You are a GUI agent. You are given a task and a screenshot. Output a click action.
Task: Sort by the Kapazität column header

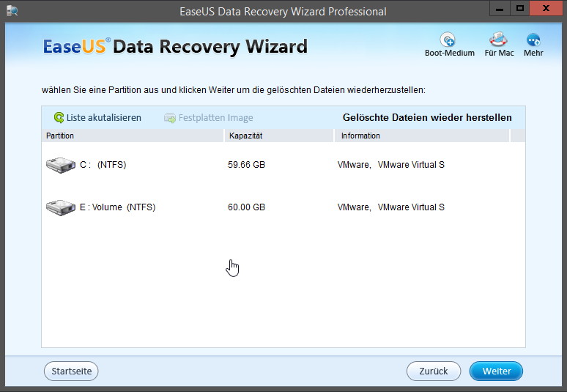coord(279,136)
